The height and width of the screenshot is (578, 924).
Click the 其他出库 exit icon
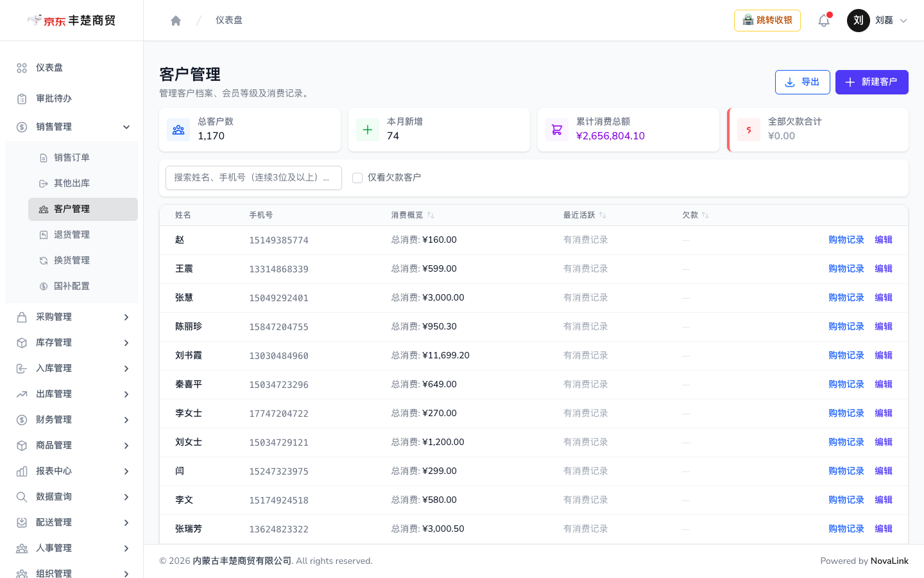tap(44, 184)
